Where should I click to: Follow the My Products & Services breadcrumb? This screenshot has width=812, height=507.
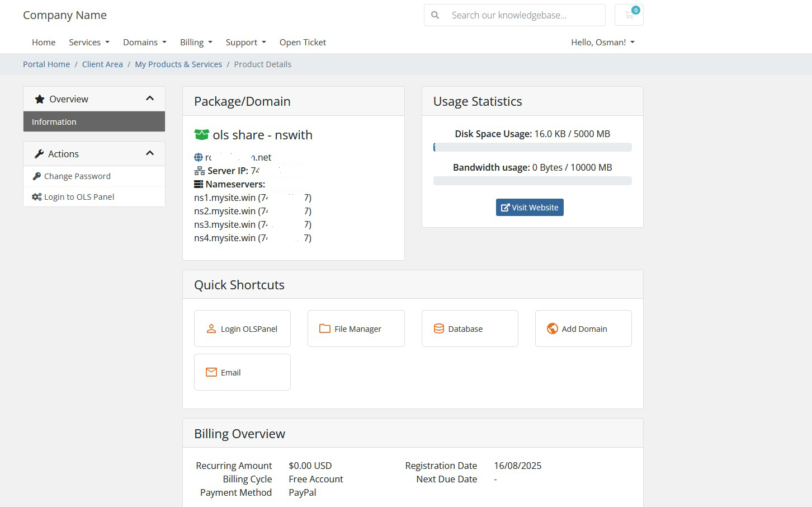(178, 64)
